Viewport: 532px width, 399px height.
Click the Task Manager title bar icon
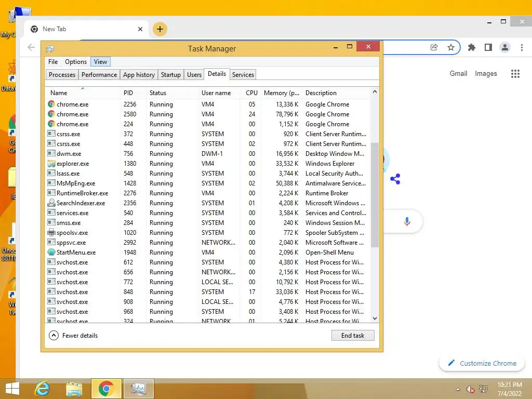tap(50, 49)
